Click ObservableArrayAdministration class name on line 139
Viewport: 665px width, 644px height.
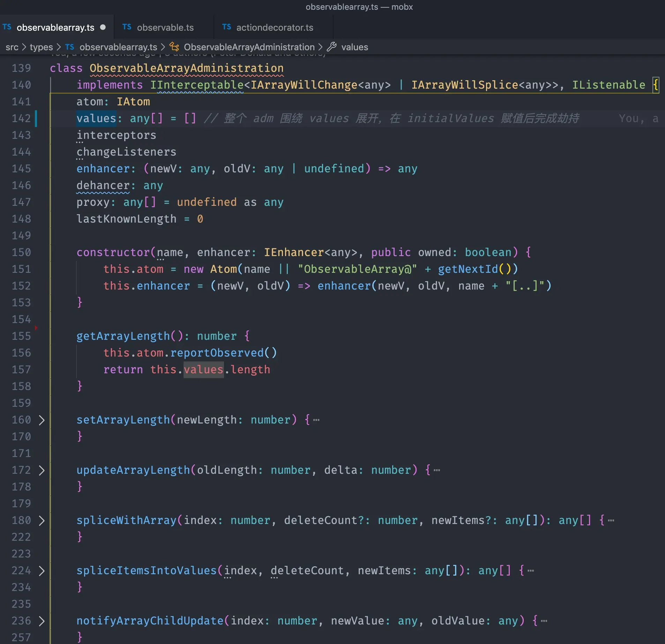click(x=187, y=68)
